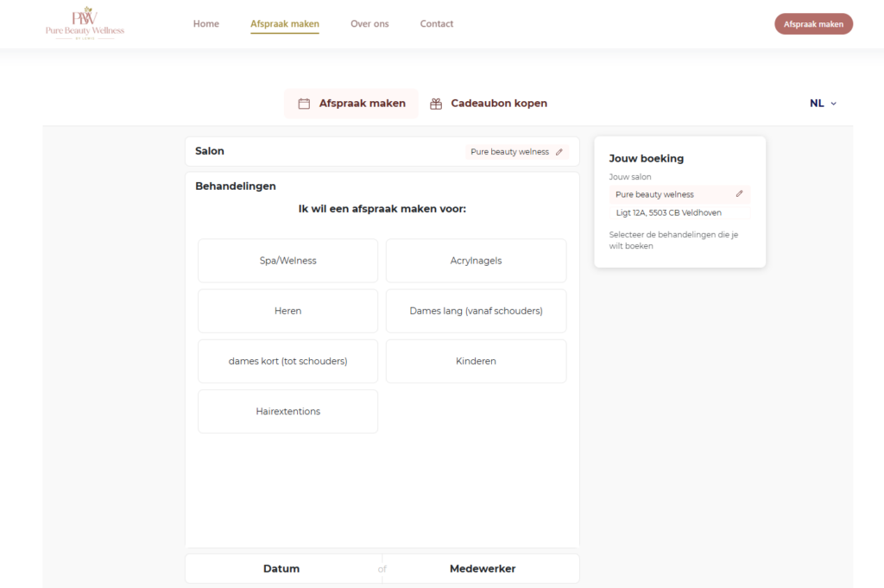Select the Hairextentions category
This screenshot has width=884, height=588.
[x=287, y=411]
